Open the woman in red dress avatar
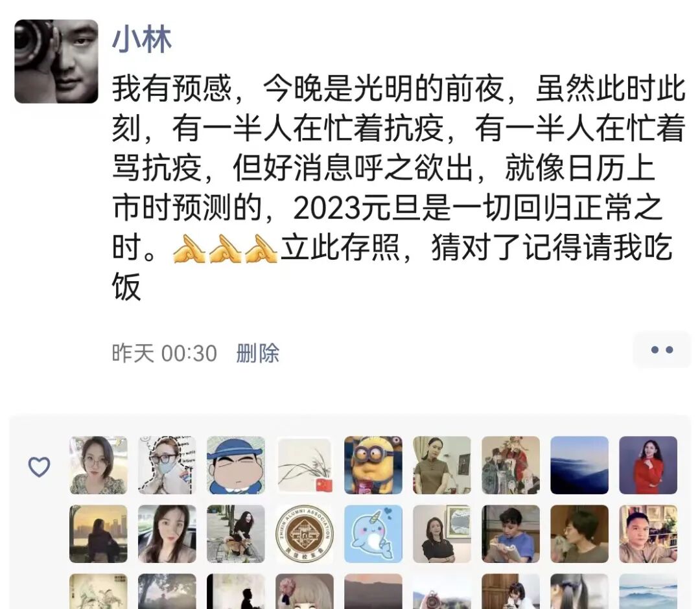Image resolution: width=700 pixels, height=609 pixels. pyautogui.click(x=648, y=465)
